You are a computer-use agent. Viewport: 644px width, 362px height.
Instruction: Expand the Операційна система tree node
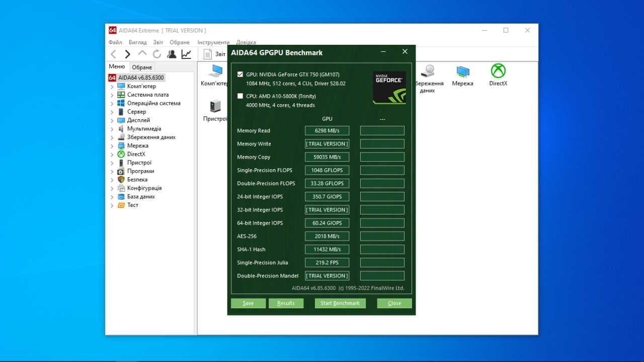(112, 104)
